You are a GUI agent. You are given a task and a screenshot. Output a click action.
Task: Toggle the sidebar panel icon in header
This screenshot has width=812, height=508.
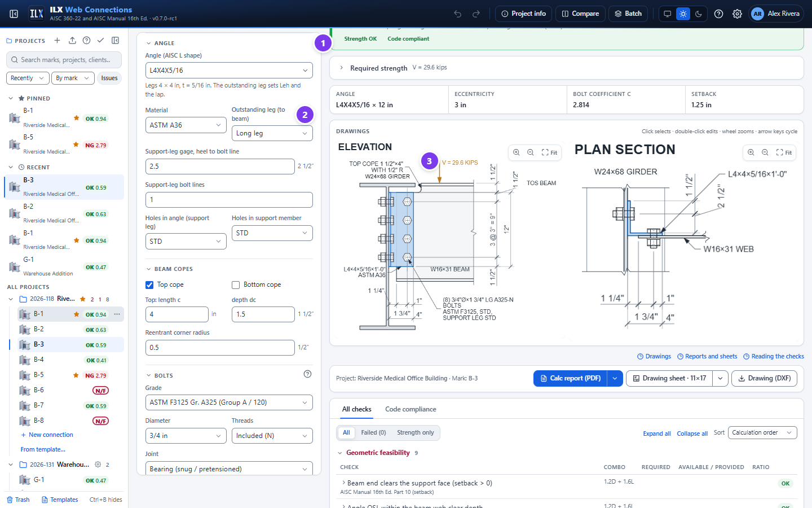click(x=14, y=14)
